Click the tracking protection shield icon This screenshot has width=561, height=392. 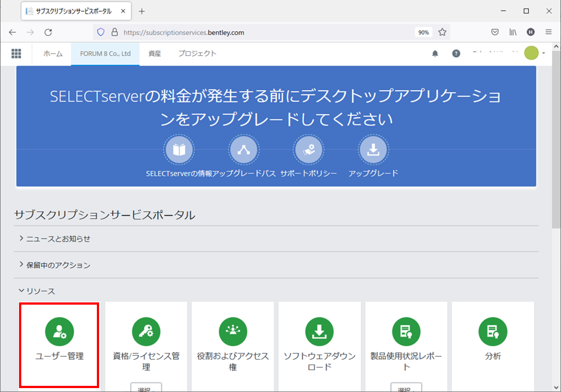click(101, 32)
